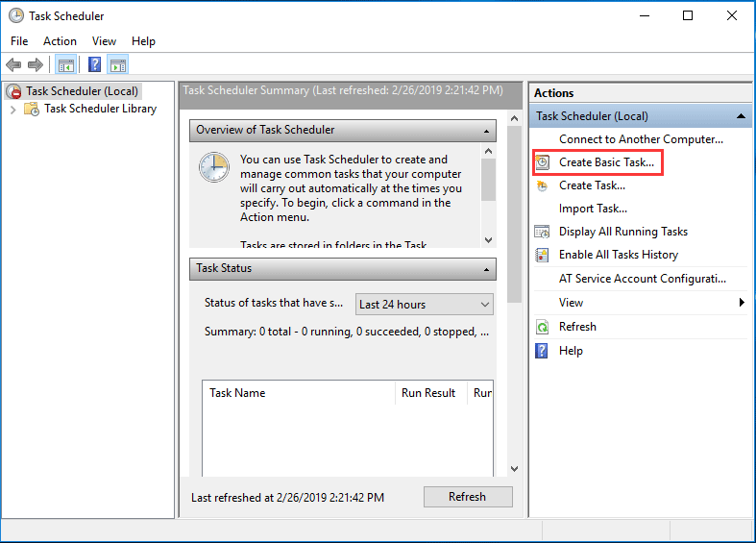Viewport: 756px width, 543px height.
Task: Click the Enable All Tasks History icon
Action: point(542,255)
